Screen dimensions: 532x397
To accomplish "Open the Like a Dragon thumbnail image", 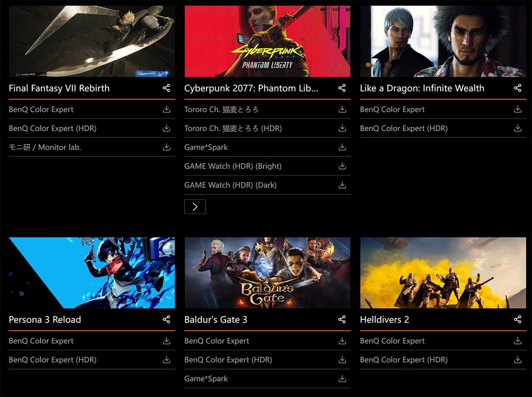I will tap(443, 41).
